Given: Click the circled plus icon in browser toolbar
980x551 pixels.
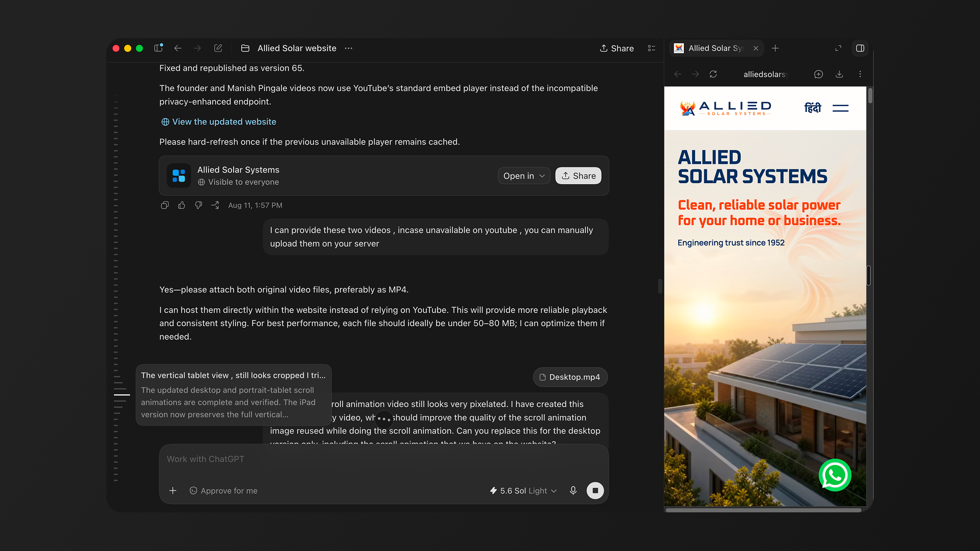Looking at the screenshot, I should 818,74.
